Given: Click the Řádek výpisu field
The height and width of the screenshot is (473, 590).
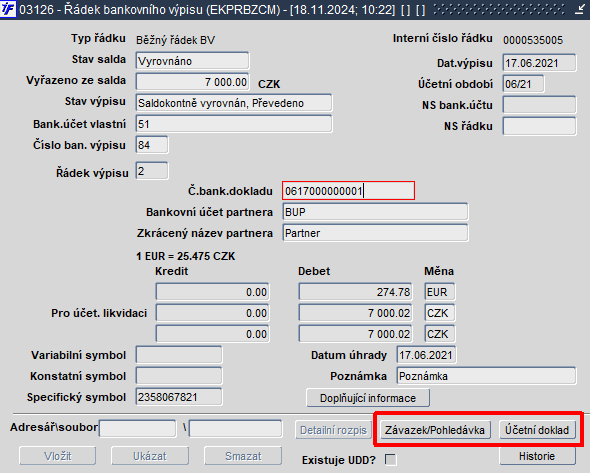Looking at the screenshot, I should pos(152,171).
